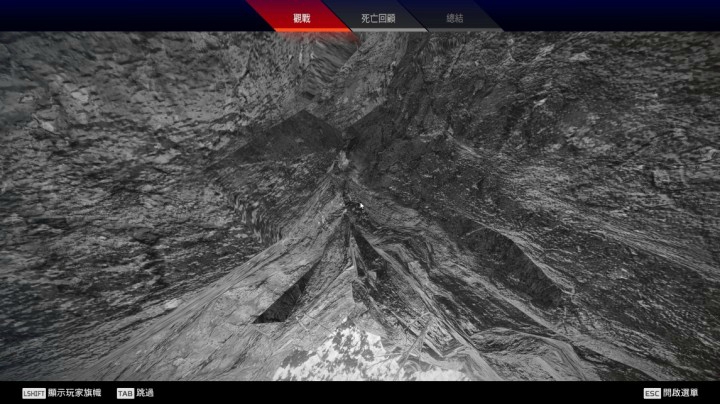This screenshot has height=404, width=720.
Task: Click the TAB key hint icon
Action: coord(125,393)
